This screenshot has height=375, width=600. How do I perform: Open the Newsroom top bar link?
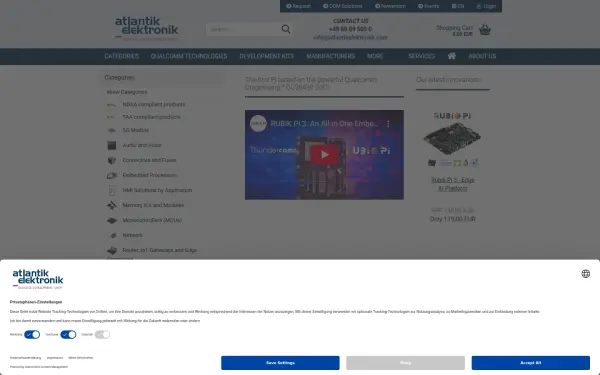tap(390, 6)
